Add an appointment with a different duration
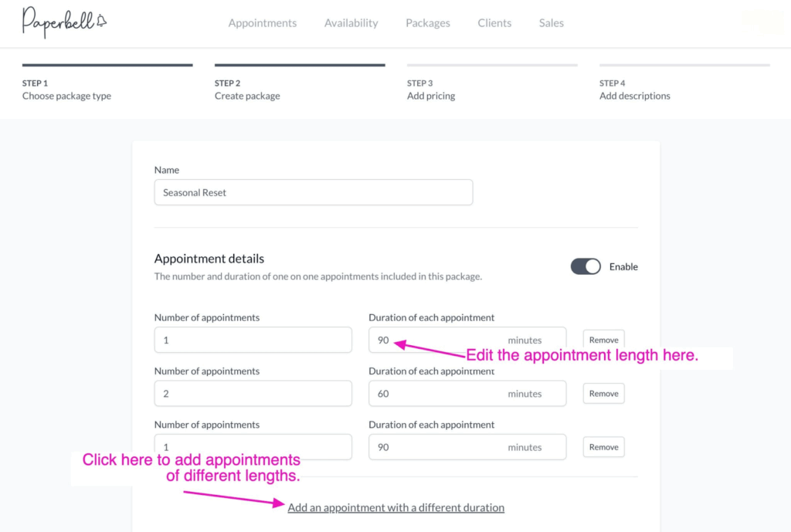The image size is (791, 532). pyautogui.click(x=395, y=508)
